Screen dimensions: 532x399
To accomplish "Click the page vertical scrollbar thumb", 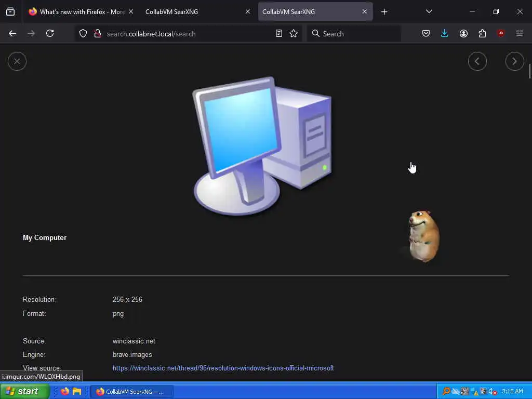I will [x=530, y=71].
